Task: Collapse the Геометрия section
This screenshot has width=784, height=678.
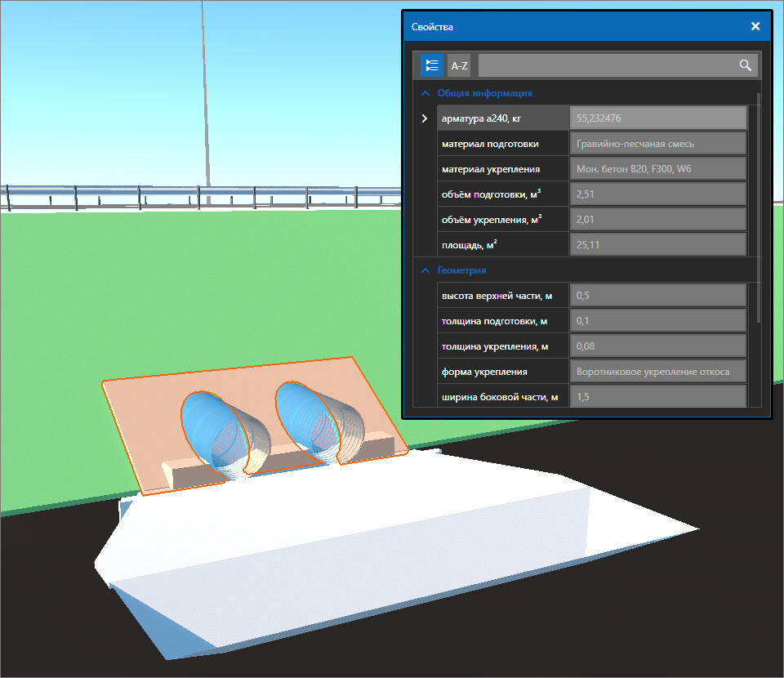Action: tap(425, 270)
